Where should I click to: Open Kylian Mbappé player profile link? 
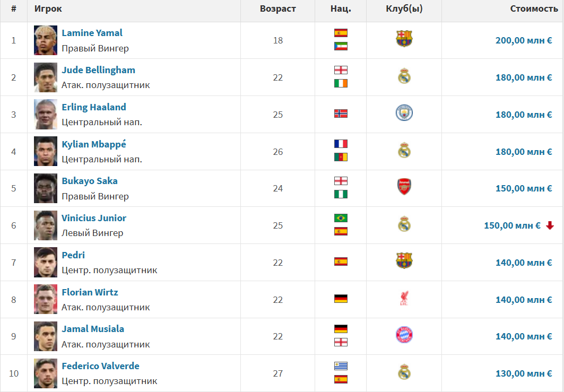94,144
